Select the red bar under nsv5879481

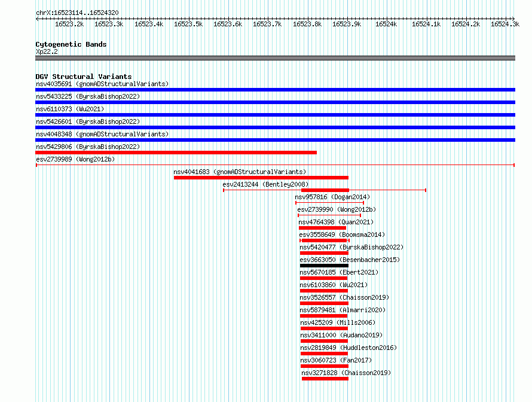coord(323,316)
